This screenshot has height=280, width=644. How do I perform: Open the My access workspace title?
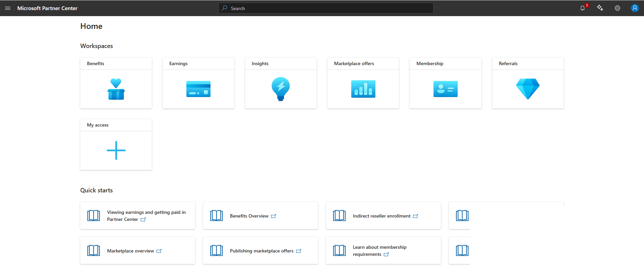click(98, 125)
